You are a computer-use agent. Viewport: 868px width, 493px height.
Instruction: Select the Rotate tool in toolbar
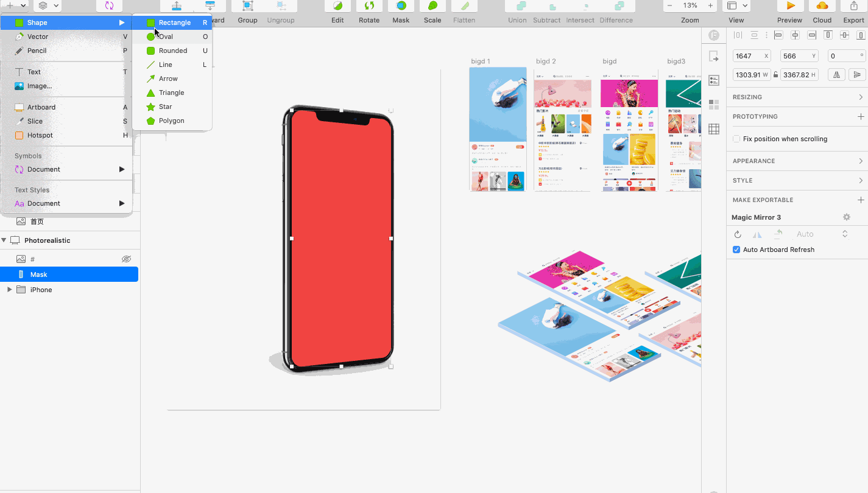(369, 6)
